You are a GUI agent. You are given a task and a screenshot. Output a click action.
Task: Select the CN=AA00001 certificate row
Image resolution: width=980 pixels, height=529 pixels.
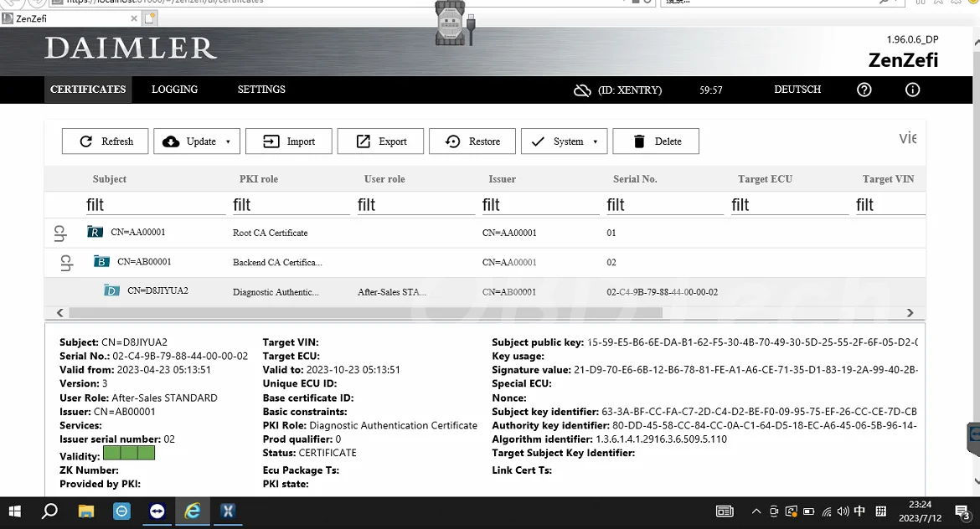[x=485, y=233]
